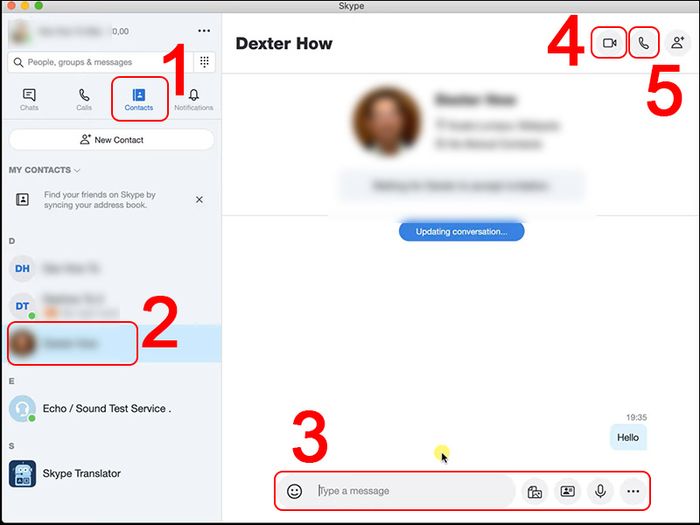This screenshot has width=700, height=525.
Task: Record a voice message with microphone icon
Action: (600, 491)
